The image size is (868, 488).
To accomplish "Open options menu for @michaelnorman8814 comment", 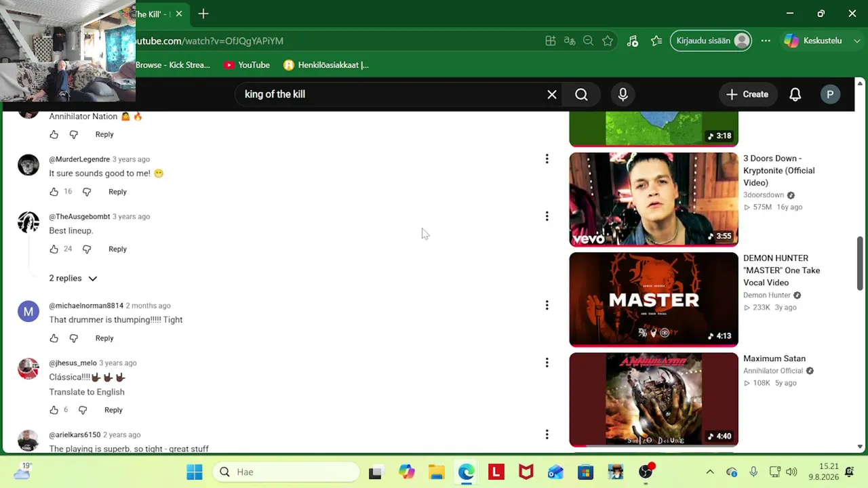I will (x=547, y=305).
